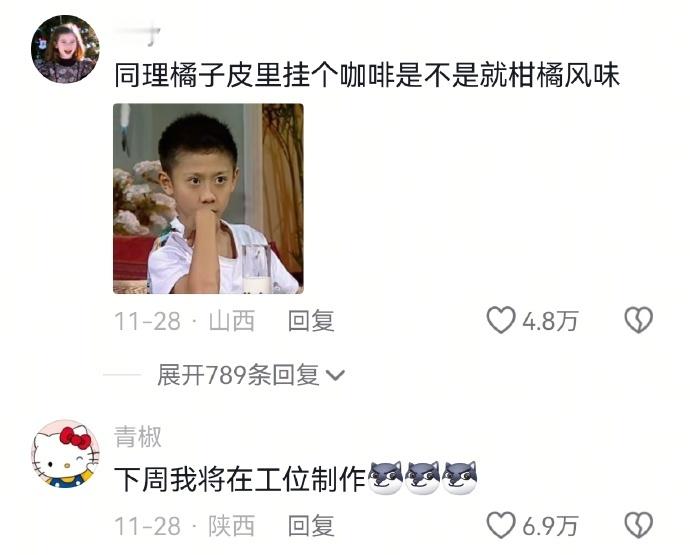Screen dimensions: 690x555
Task: Like the 4.8万 comment with heart icon
Action: 501,320
